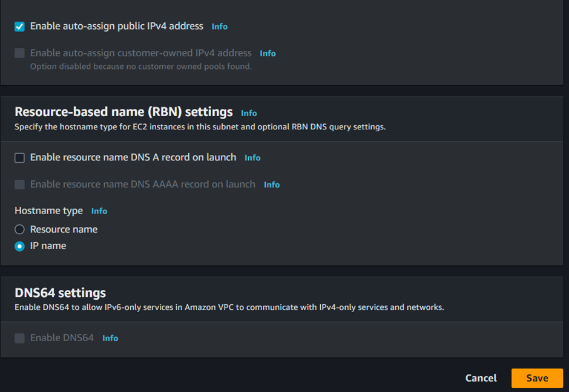Save the subnet settings
The height and width of the screenshot is (392, 569).
click(537, 378)
